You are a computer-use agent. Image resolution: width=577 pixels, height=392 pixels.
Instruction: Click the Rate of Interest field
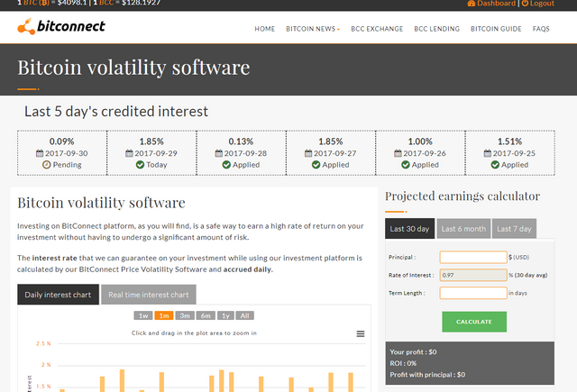pyautogui.click(x=473, y=275)
